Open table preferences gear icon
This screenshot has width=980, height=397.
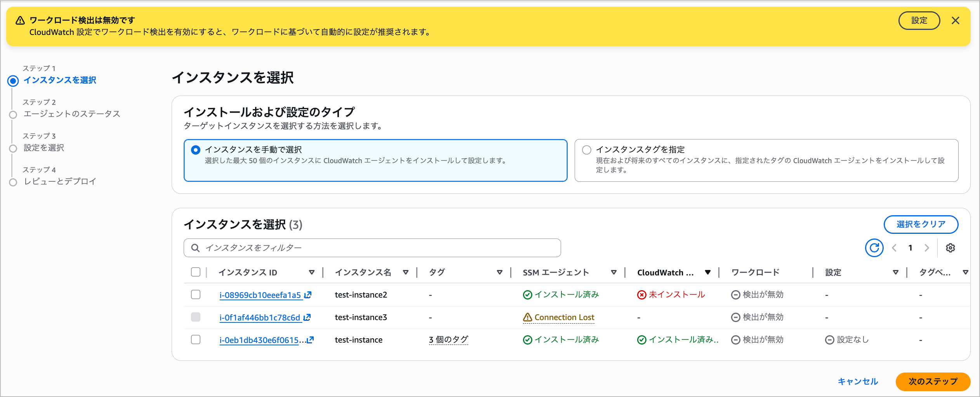950,248
